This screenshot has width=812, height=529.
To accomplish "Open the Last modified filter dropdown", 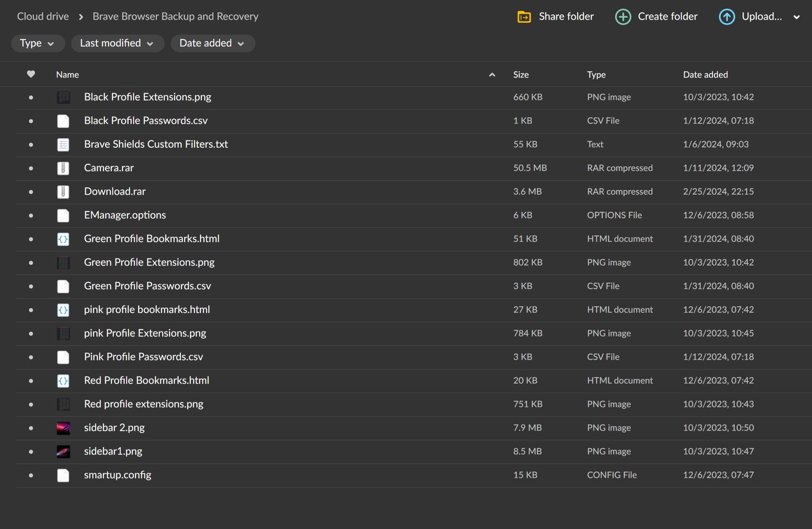I will point(117,43).
